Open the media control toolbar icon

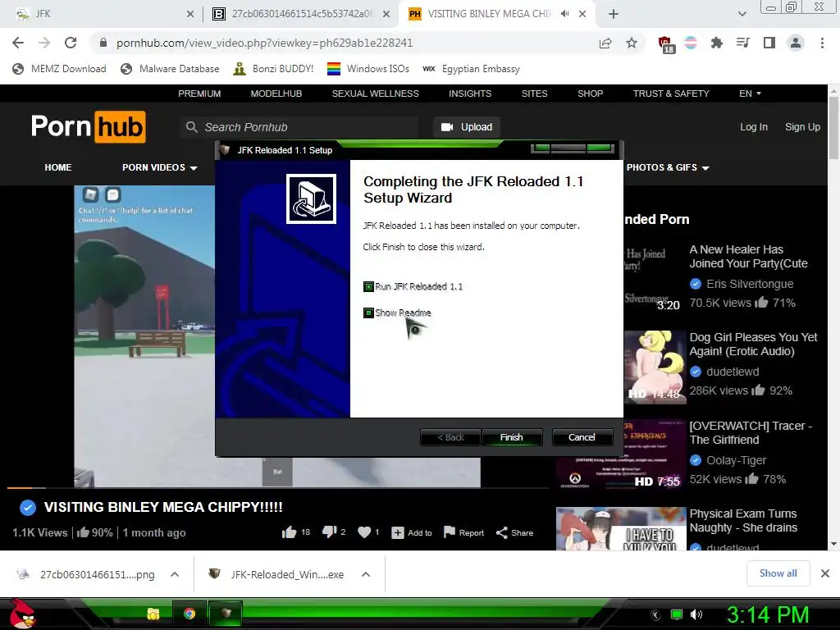coord(743,43)
